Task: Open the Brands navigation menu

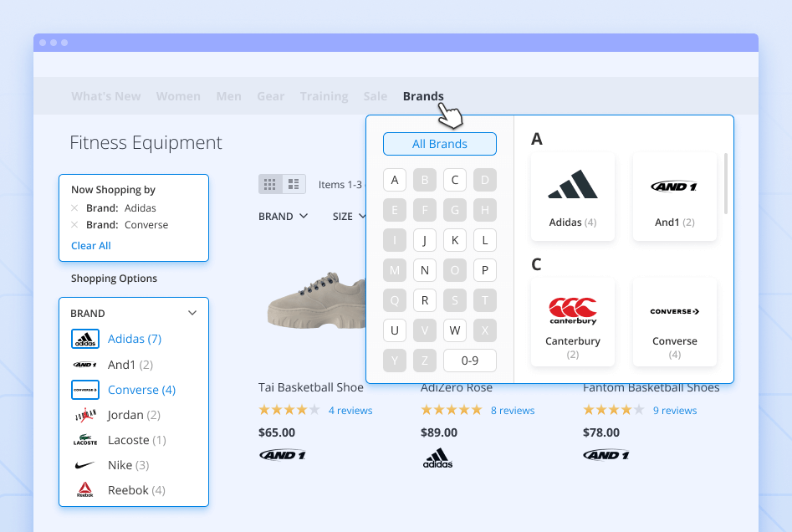Action: (423, 95)
